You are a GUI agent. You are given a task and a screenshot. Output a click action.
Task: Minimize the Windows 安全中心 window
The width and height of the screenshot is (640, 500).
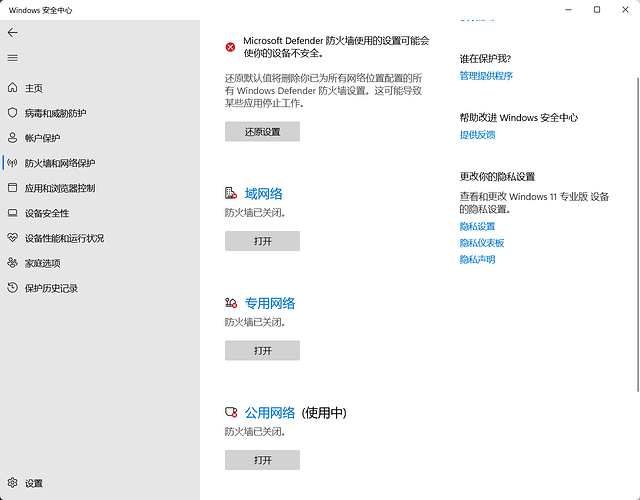point(569,9)
